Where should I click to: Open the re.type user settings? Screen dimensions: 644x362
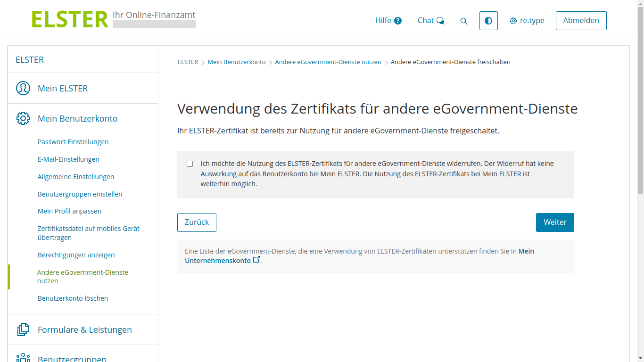(527, 21)
